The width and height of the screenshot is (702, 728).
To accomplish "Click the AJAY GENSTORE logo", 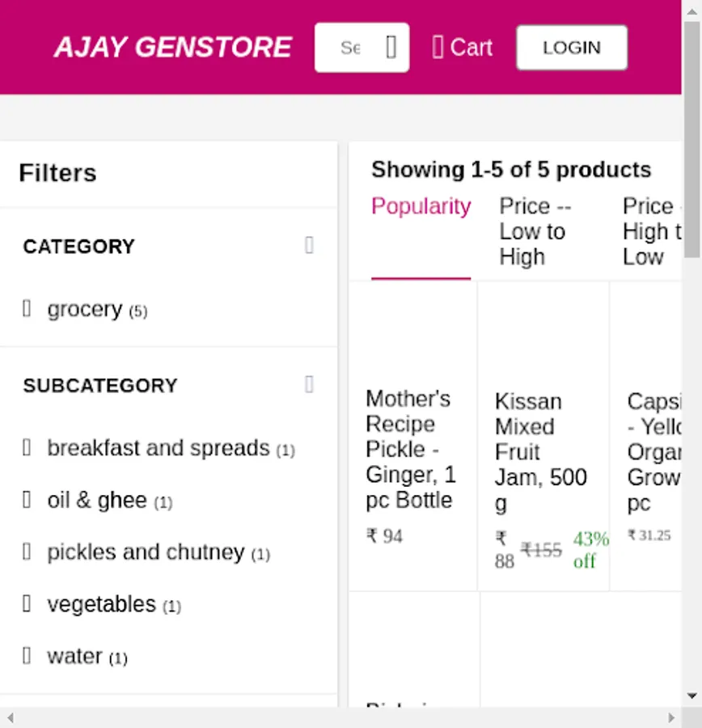I will (172, 48).
